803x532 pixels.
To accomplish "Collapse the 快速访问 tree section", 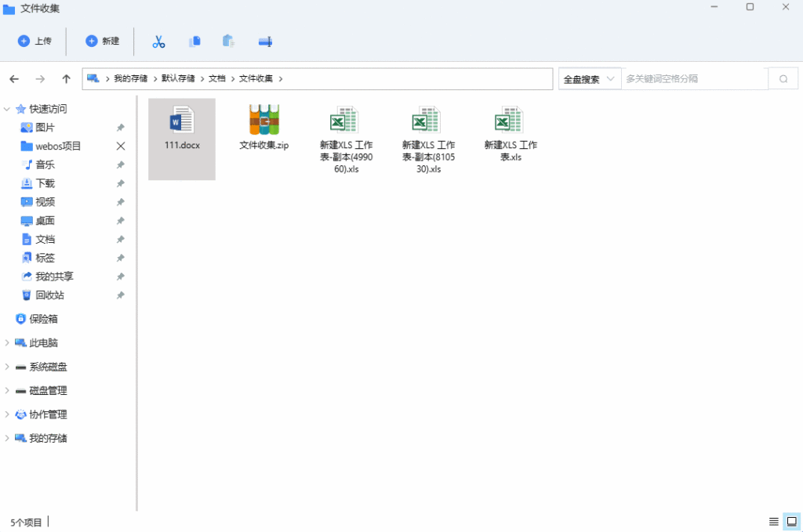I will [x=7, y=109].
